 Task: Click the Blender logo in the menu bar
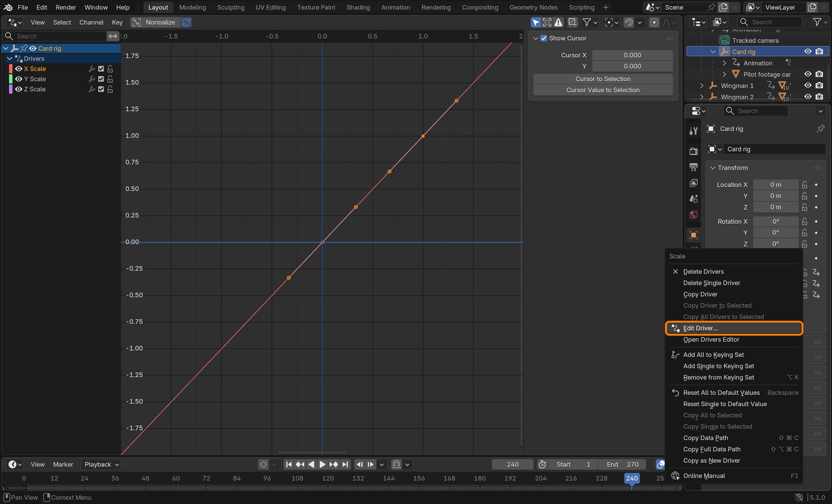pyautogui.click(x=8, y=7)
